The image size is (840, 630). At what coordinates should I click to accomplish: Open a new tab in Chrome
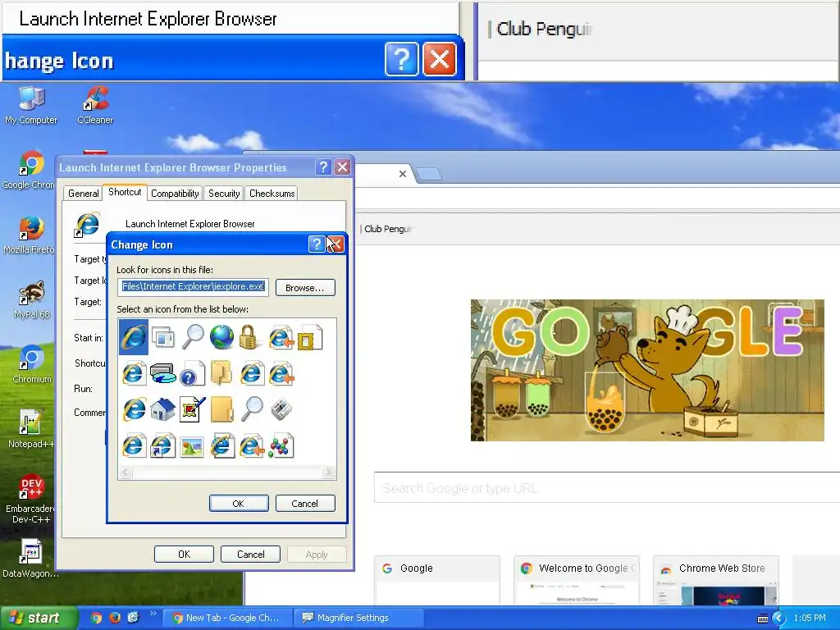pos(428,174)
